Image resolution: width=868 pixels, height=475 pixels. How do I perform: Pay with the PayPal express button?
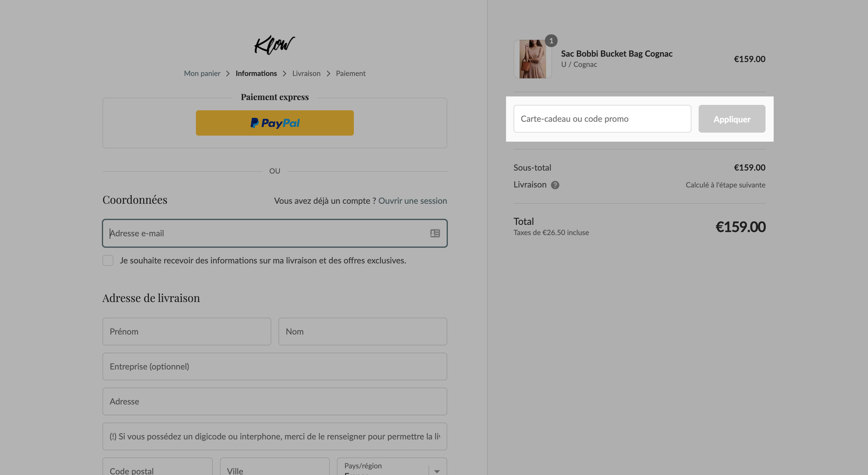coord(275,123)
